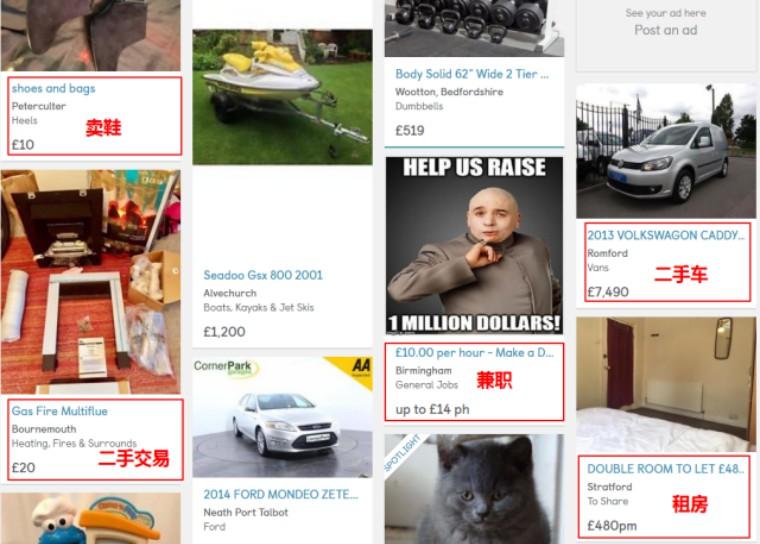The width and height of the screenshot is (760, 544).
Task: Open the Gas Fire Multiflue listing title
Action: [x=60, y=411]
